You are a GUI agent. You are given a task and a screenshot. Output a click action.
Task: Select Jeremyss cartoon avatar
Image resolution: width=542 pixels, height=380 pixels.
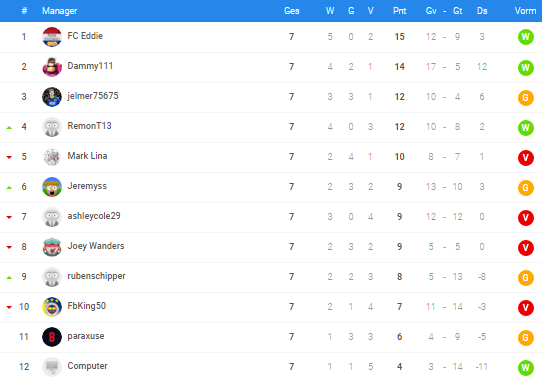[52, 187]
